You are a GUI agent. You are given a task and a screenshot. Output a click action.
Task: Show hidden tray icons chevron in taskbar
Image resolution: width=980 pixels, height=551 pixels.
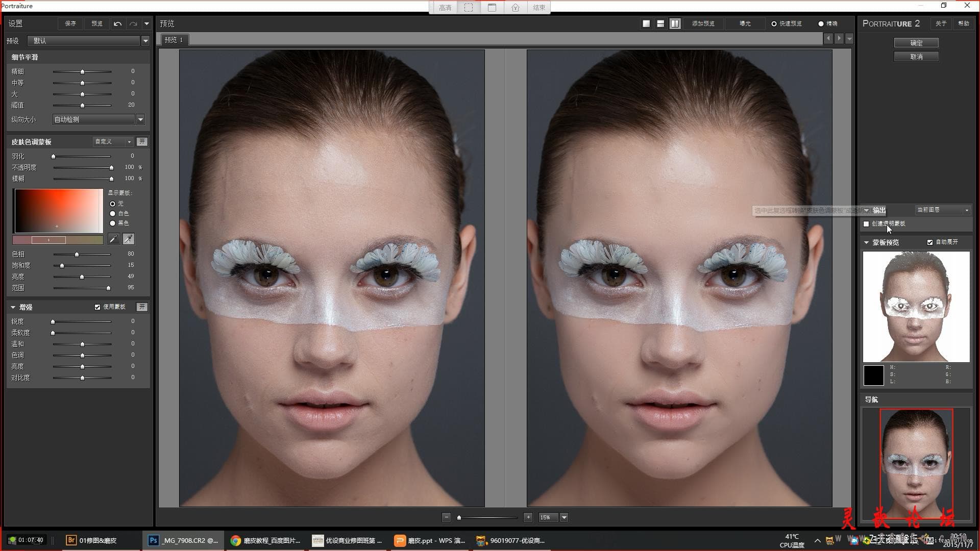tap(818, 541)
